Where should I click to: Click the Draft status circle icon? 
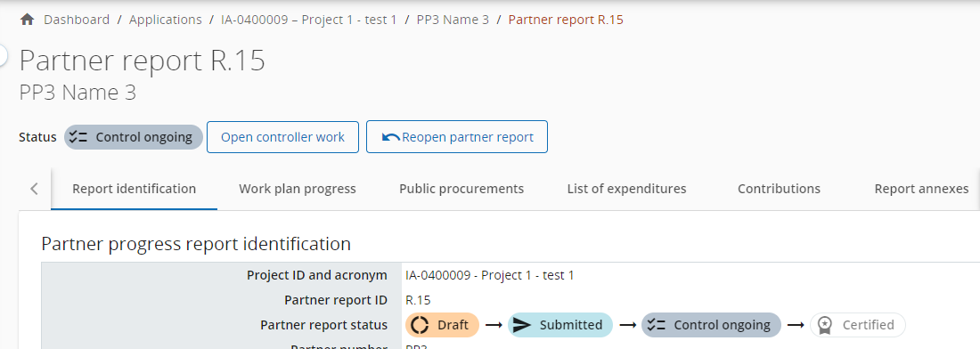[x=420, y=325]
